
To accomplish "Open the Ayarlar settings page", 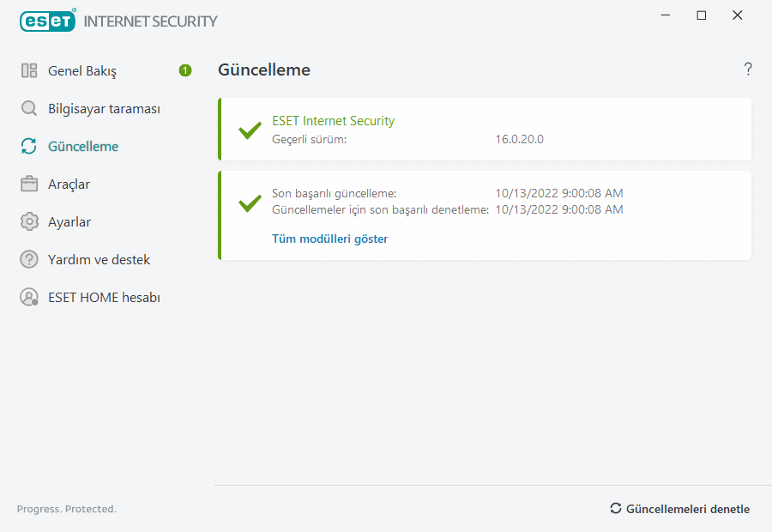I will click(69, 222).
